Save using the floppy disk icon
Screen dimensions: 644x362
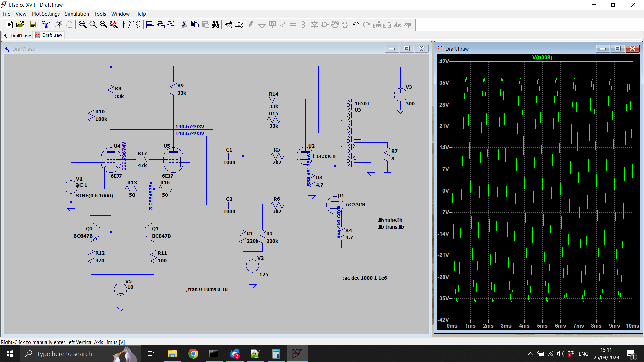(x=33, y=24)
